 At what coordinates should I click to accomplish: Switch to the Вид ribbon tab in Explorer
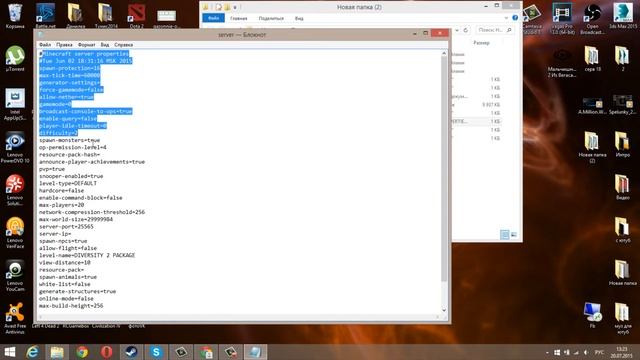pos(299,18)
